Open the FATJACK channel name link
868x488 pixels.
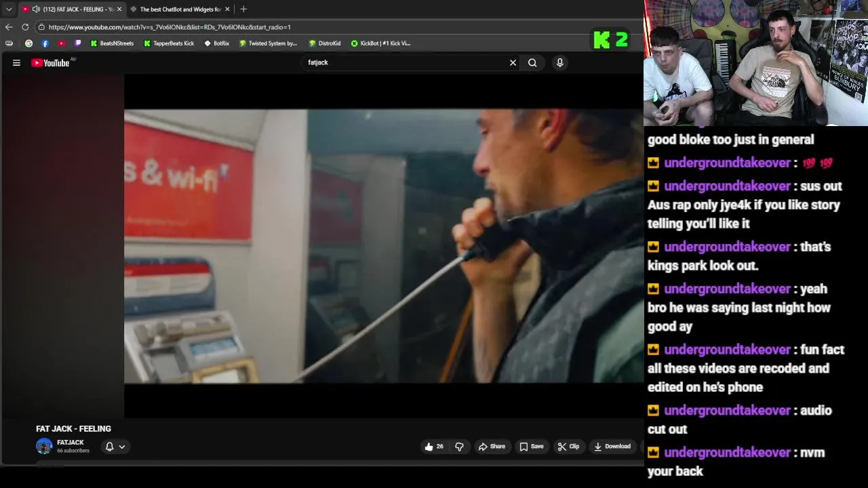71,443
